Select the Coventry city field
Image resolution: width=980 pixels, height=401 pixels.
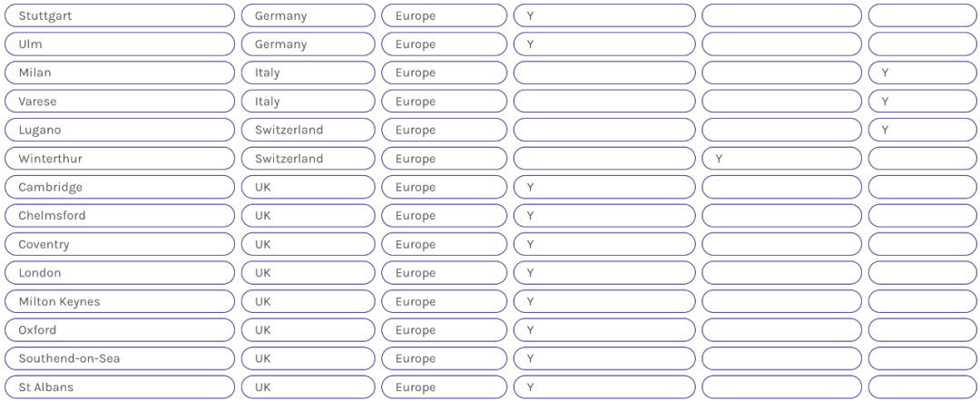point(120,244)
